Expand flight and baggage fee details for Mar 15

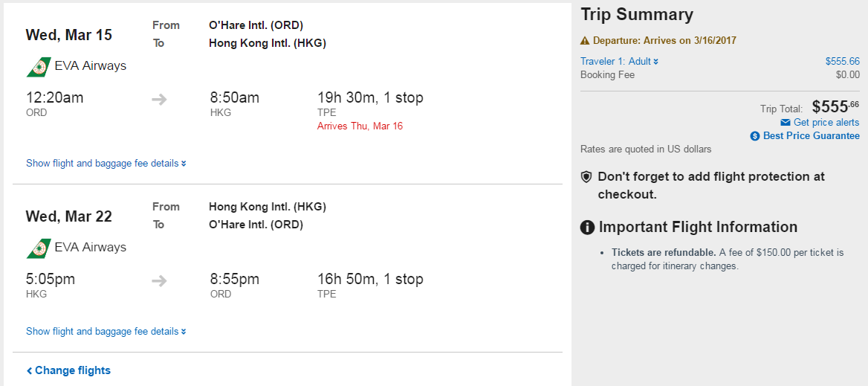tap(106, 164)
